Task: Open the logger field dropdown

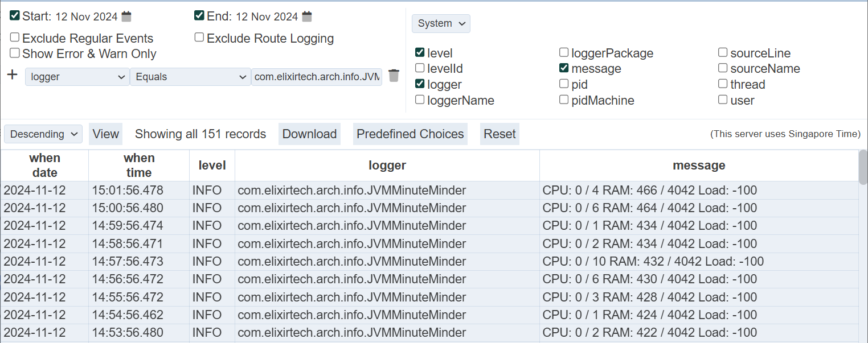Action: click(x=77, y=77)
